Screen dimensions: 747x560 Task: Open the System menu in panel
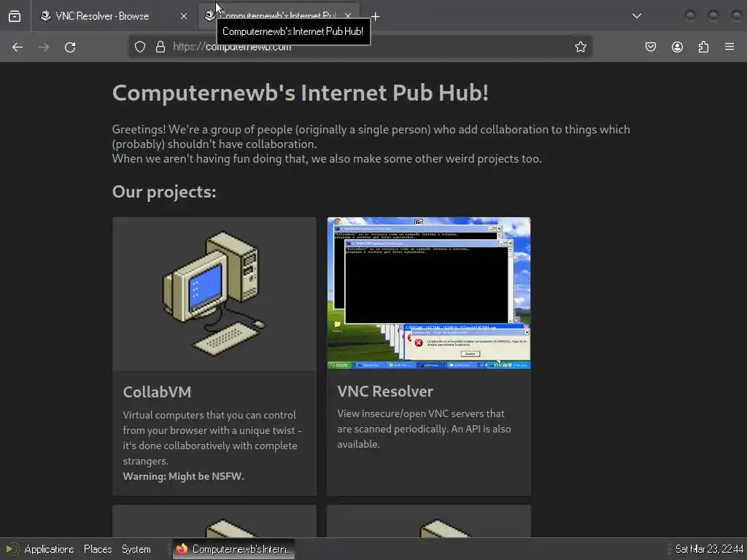(x=136, y=549)
